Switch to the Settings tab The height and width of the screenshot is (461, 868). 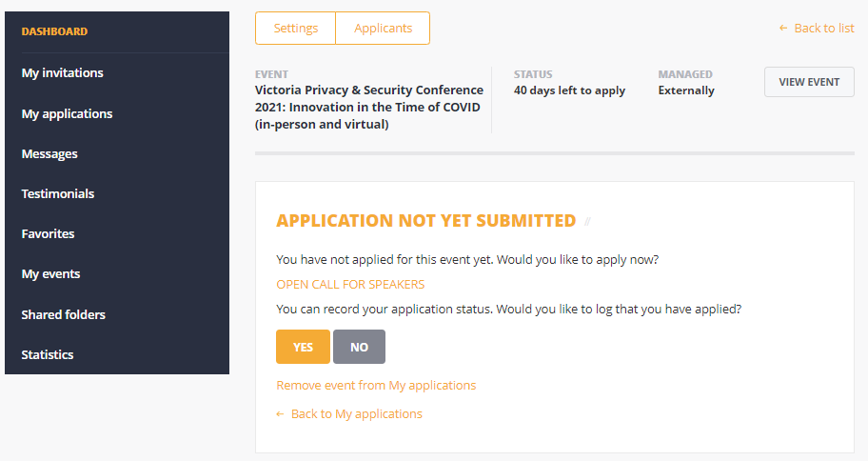point(295,29)
